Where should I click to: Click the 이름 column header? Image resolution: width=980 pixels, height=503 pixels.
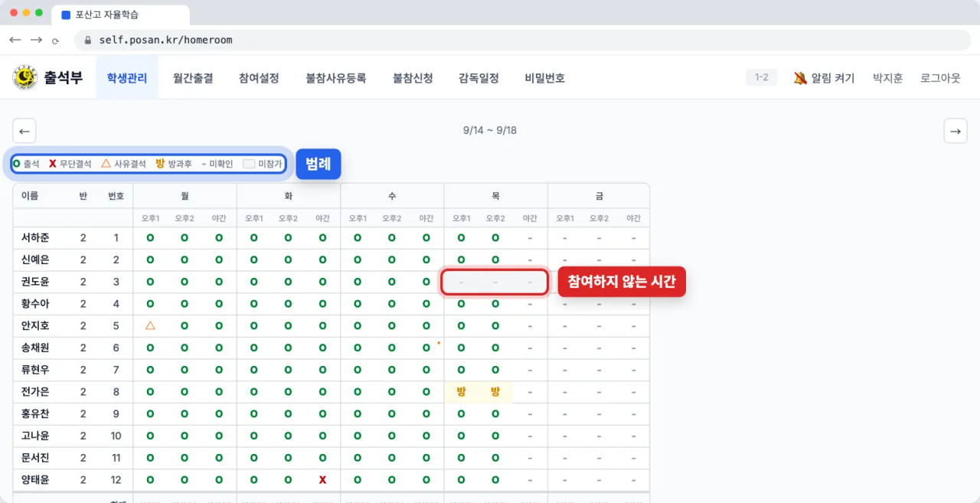coord(30,196)
